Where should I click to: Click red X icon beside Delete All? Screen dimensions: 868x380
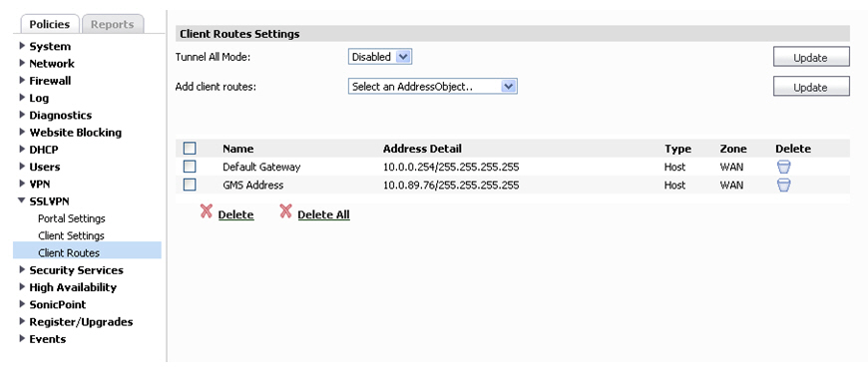coord(285,211)
